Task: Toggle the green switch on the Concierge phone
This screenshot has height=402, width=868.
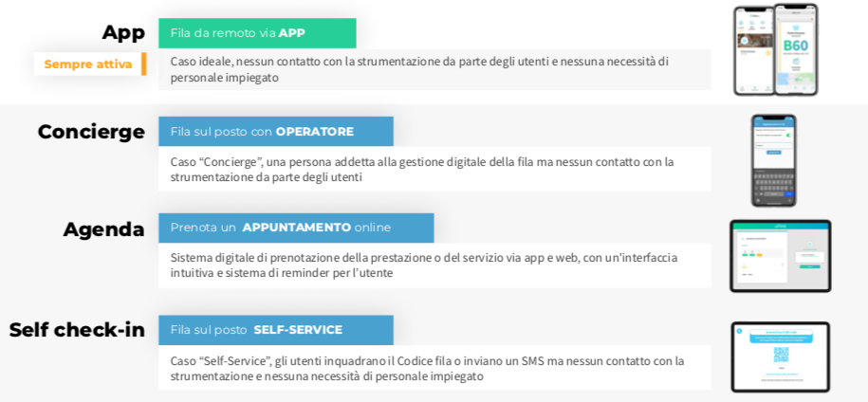Action: [x=787, y=136]
